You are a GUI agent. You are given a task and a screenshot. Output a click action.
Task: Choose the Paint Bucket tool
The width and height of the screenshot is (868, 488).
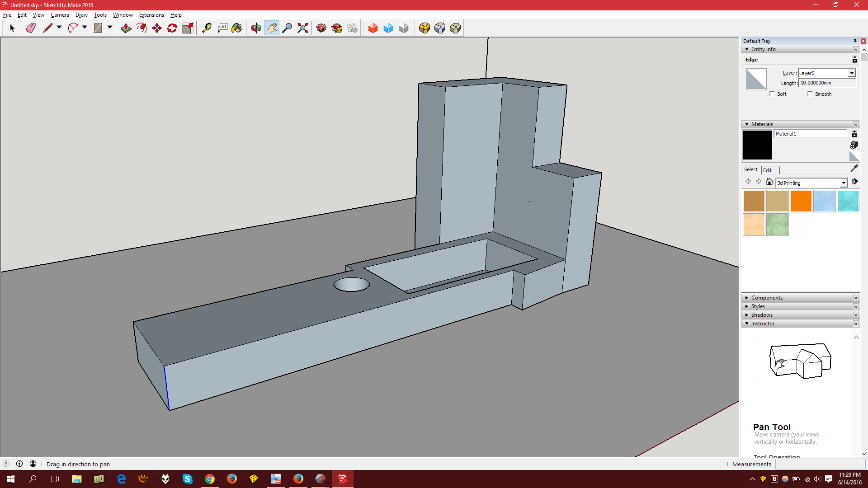[x=237, y=28]
